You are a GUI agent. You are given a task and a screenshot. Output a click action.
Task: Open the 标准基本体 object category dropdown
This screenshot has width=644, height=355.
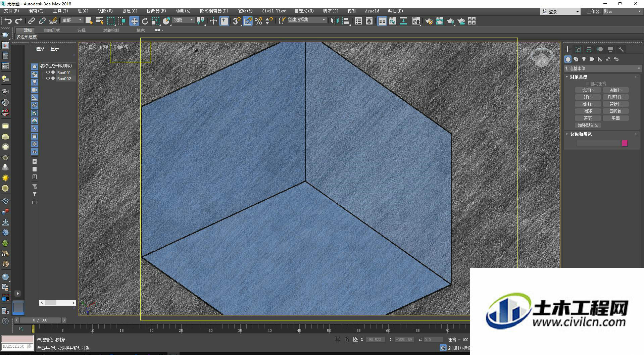click(x=603, y=68)
